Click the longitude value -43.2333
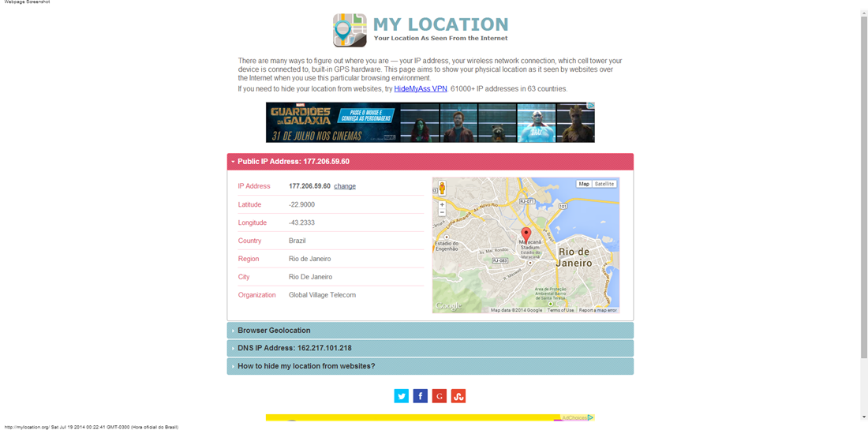The image size is (868, 430). point(301,222)
